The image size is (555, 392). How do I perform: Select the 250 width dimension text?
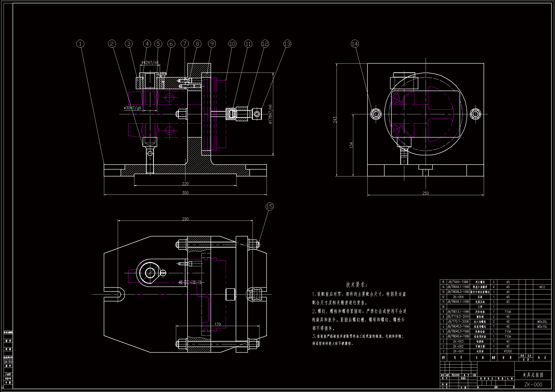coord(425,193)
